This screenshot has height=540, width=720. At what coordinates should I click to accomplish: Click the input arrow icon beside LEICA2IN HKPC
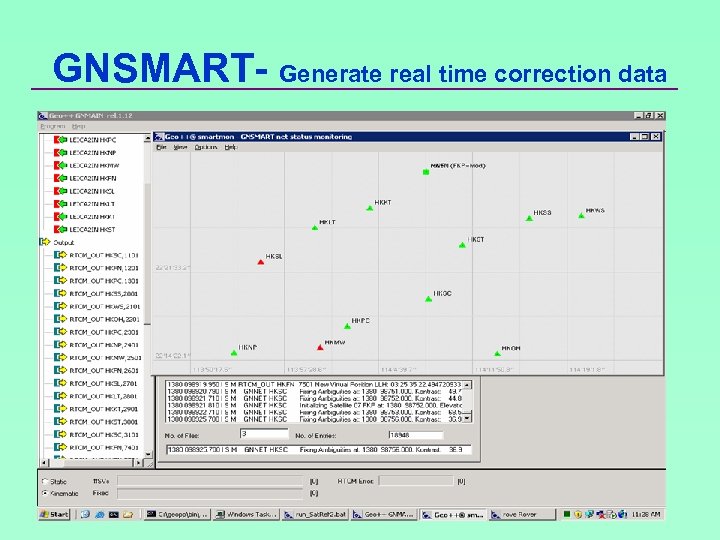[x=60, y=140]
